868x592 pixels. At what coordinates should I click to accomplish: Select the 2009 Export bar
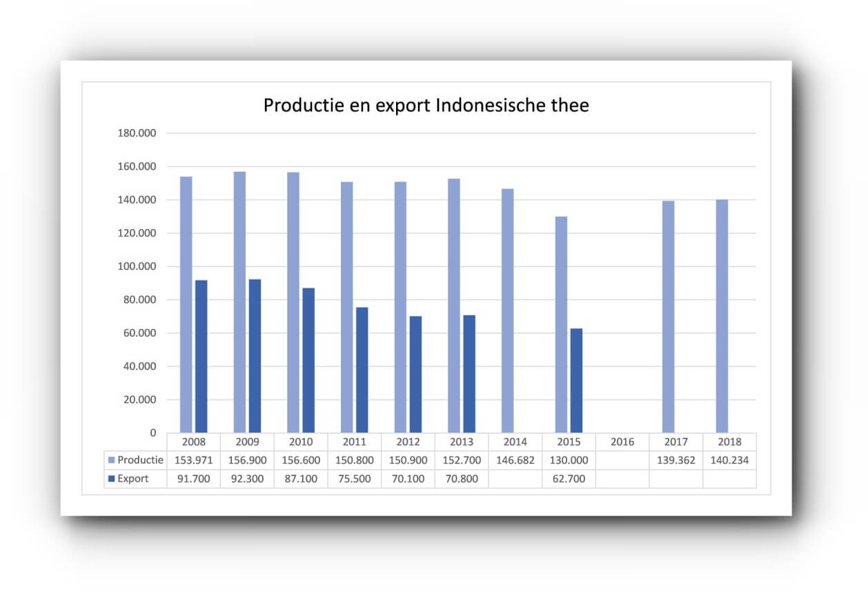255,355
